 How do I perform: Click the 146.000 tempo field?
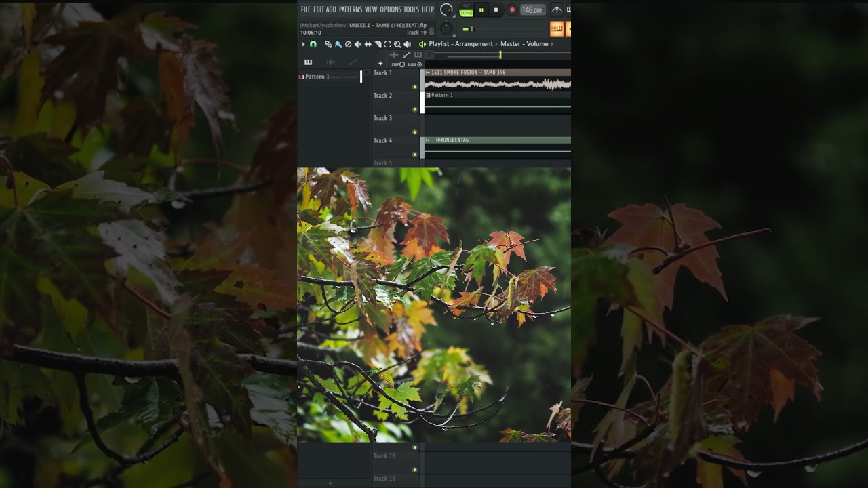pos(532,10)
